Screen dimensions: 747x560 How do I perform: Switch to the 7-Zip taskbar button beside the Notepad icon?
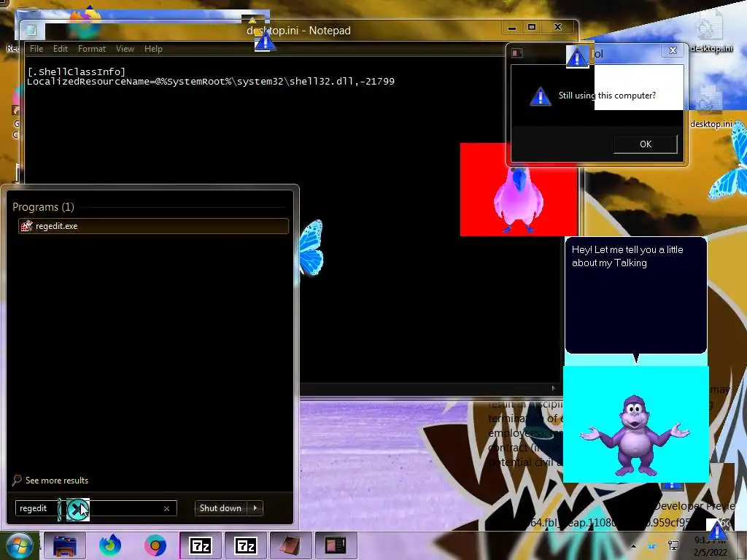[x=246, y=545]
